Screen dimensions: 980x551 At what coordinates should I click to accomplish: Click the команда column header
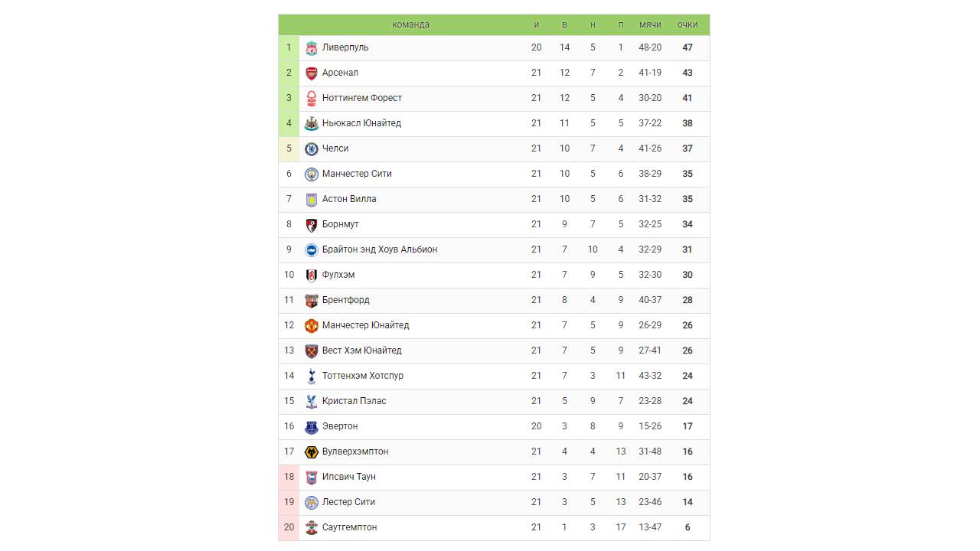coord(411,24)
